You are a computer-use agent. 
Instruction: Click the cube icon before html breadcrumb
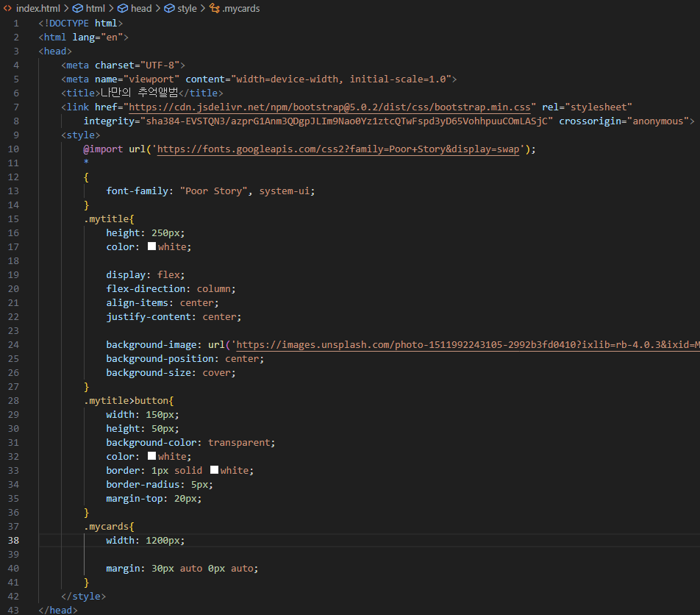point(78,9)
